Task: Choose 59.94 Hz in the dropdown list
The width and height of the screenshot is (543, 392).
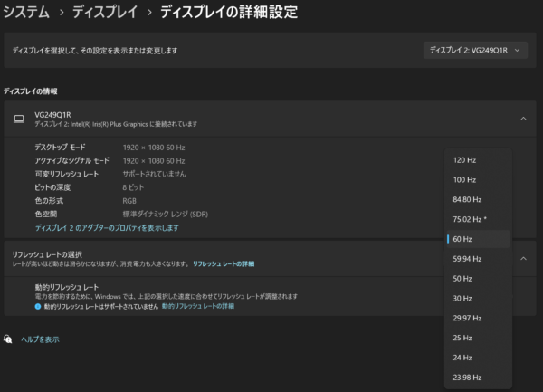Action: pos(467,259)
